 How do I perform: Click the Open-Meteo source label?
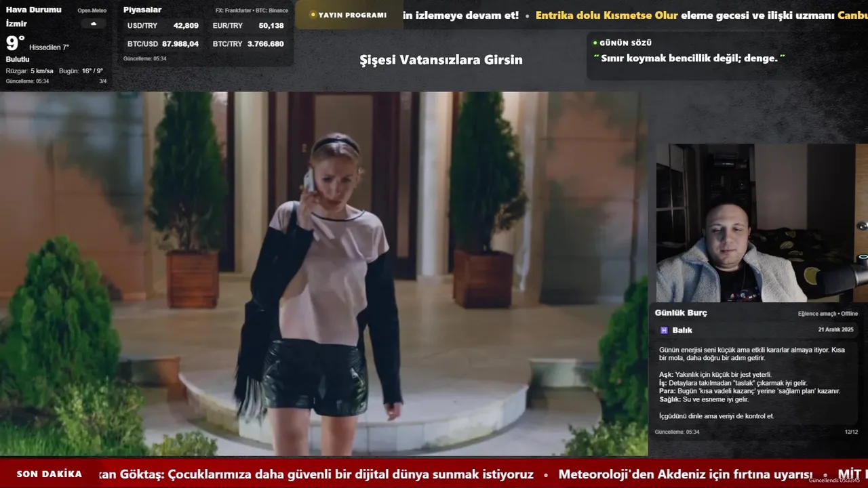pyautogui.click(x=92, y=11)
